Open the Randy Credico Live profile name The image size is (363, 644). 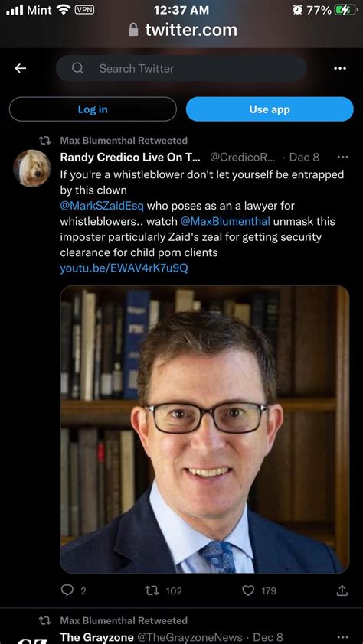(x=130, y=158)
